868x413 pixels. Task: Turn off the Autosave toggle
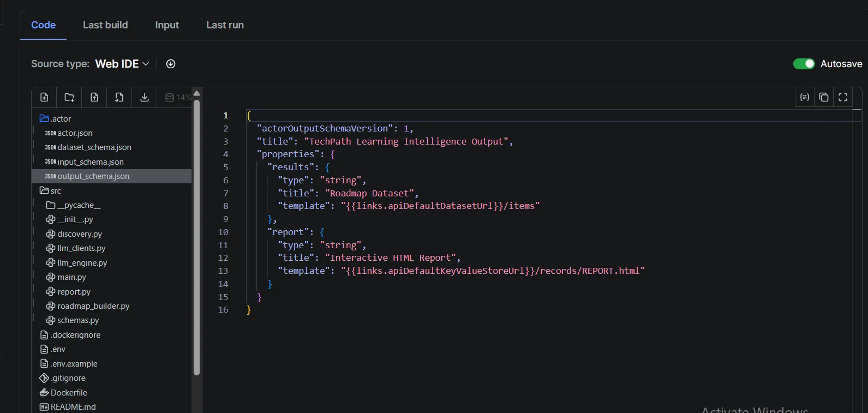click(804, 64)
